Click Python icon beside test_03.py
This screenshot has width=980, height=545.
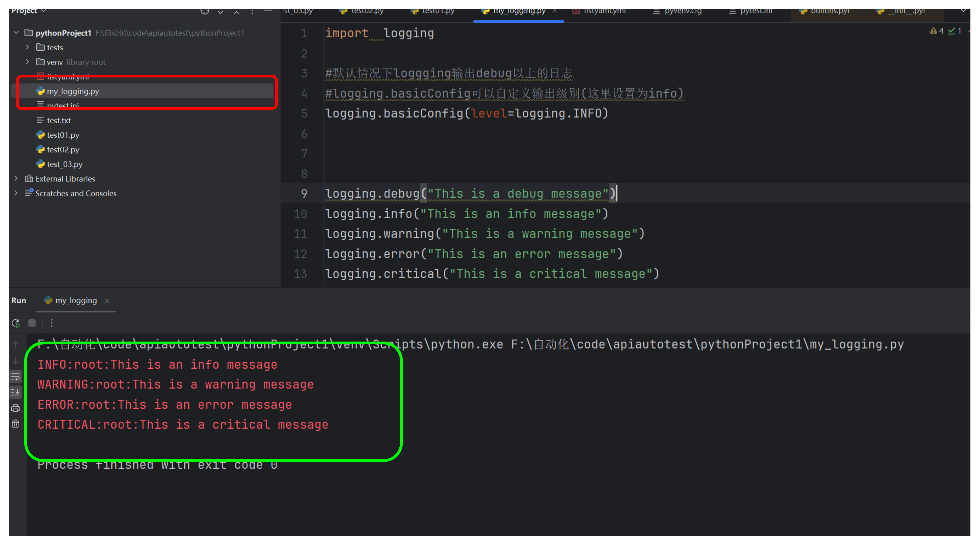[x=40, y=164]
